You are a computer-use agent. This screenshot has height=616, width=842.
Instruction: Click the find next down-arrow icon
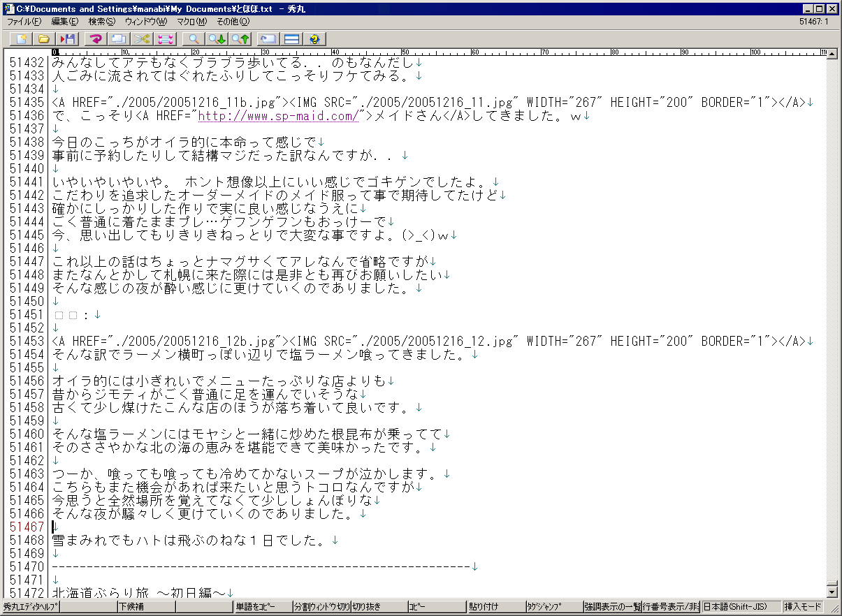pos(217,39)
